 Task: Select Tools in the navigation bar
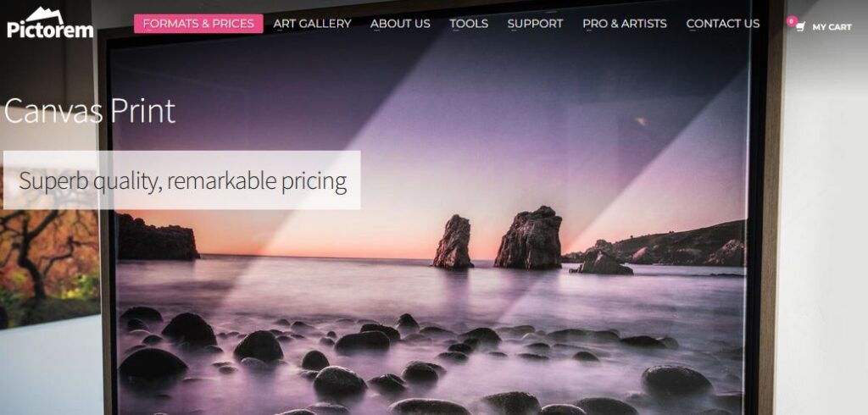pyautogui.click(x=469, y=24)
